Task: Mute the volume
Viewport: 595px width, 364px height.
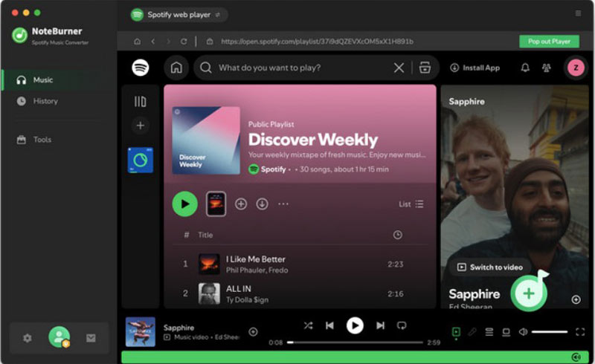Action: coord(523,332)
